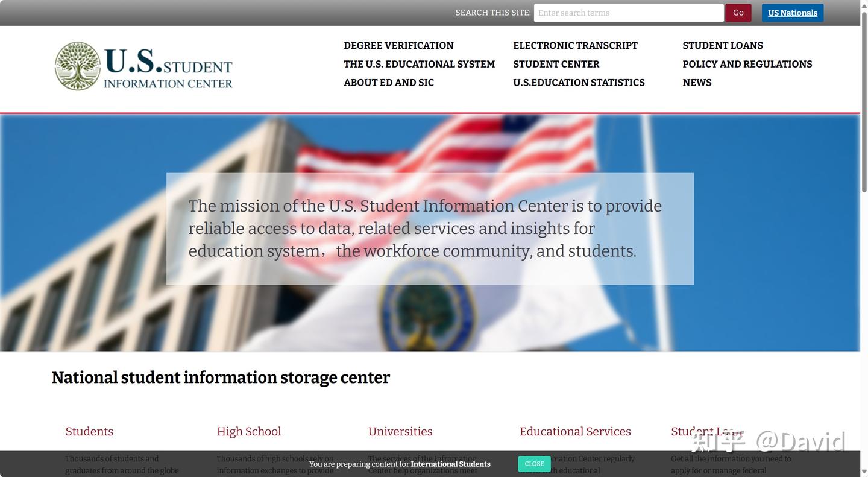View U.S. Education Statistics
Viewport: 868px width, 477px height.
click(579, 82)
